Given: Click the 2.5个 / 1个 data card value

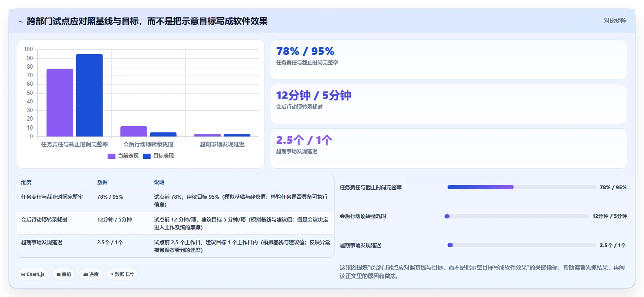Looking at the screenshot, I should pos(304,140).
